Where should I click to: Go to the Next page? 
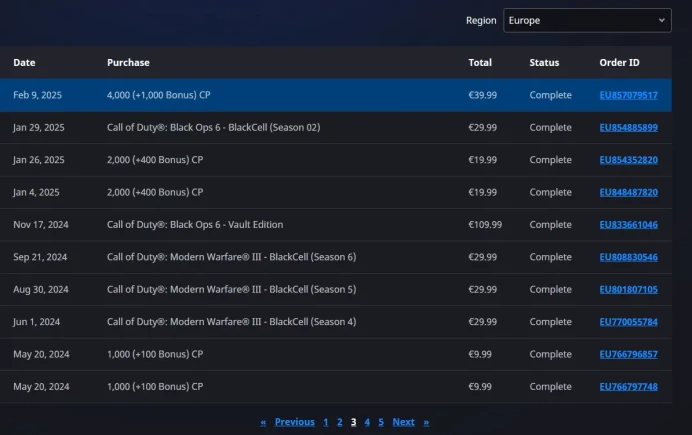point(403,422)
